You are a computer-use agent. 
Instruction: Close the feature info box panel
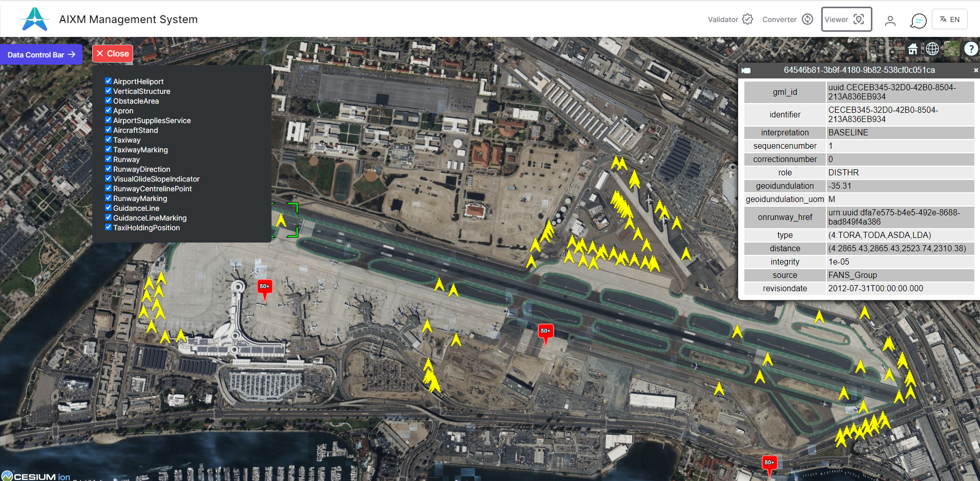[x=975, y=70]
